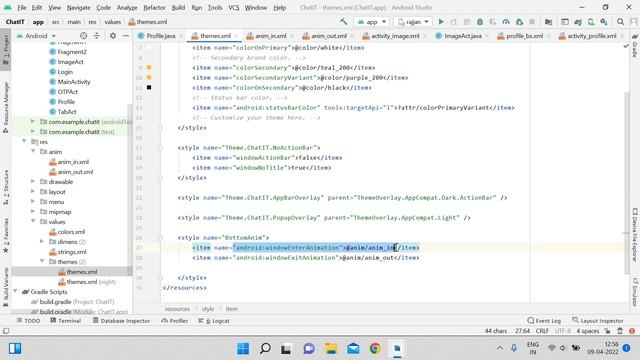Click the 4 spaces indent setting

point(587,331)
